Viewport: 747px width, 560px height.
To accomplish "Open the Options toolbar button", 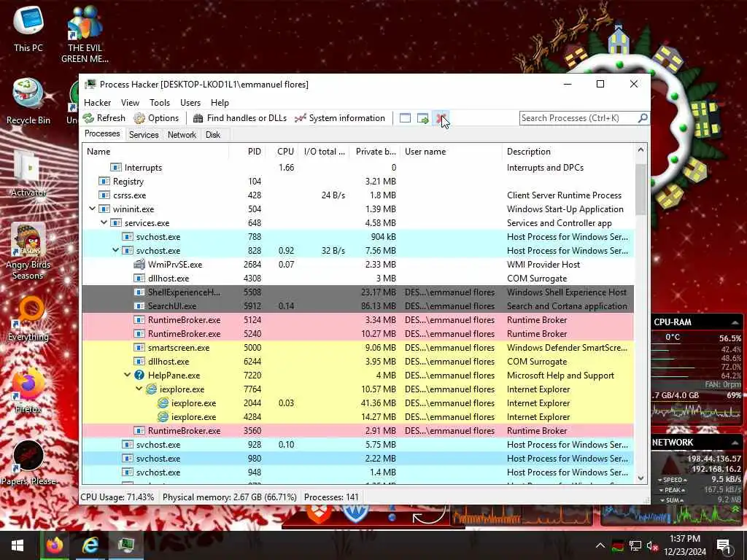I will (x=156, y=118).
